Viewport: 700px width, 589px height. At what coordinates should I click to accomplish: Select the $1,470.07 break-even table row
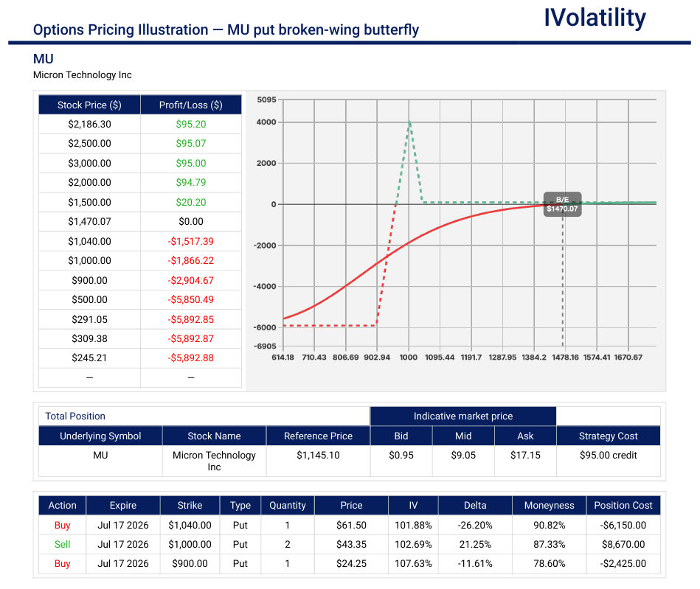(x=140, y=222)
